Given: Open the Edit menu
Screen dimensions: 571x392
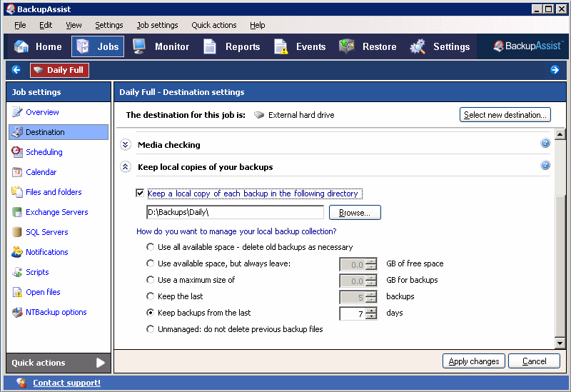Looking at the screenshot, I should (46, 25).
